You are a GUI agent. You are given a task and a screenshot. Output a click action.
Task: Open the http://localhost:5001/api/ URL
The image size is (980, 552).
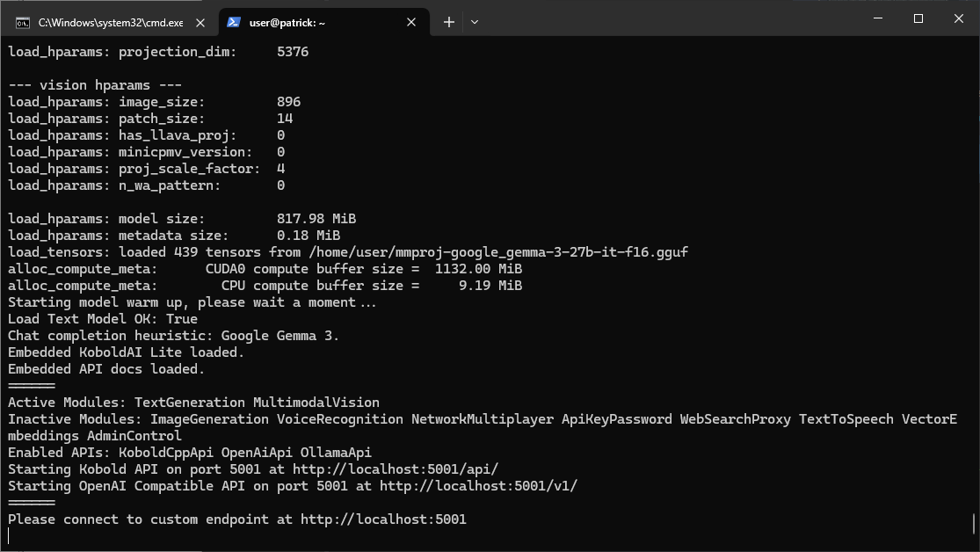point(396,469)
